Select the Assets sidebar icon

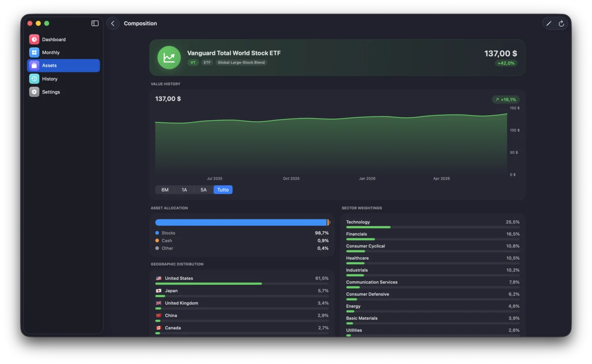pos(34,66)
